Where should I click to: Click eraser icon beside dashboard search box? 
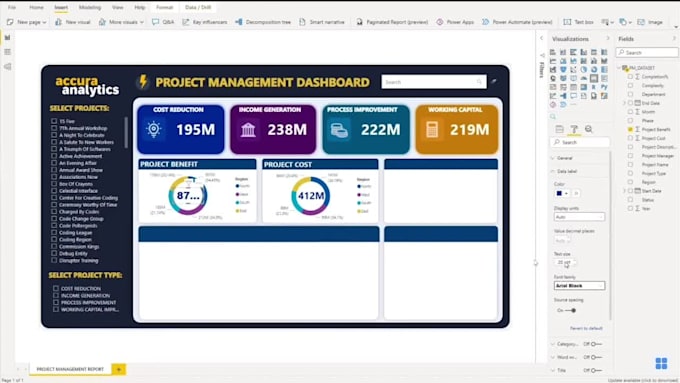click(494, 82)
